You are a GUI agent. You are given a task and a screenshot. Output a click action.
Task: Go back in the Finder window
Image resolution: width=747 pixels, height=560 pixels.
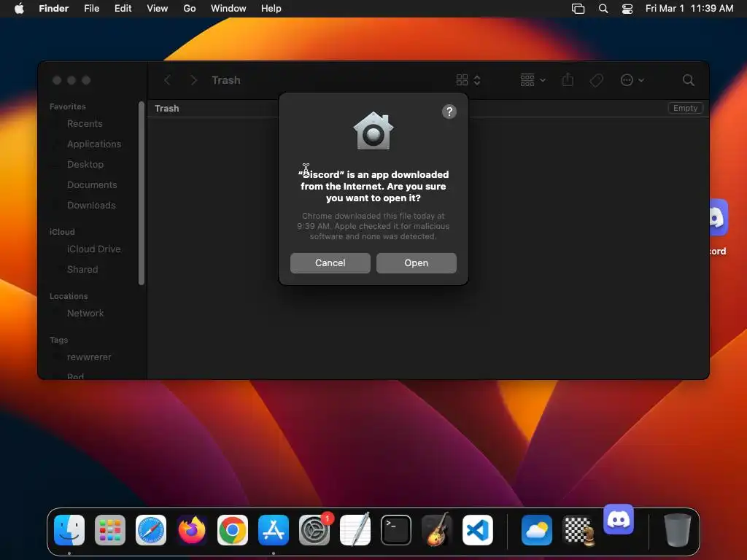pyautogui.click(x=167, y=80)
